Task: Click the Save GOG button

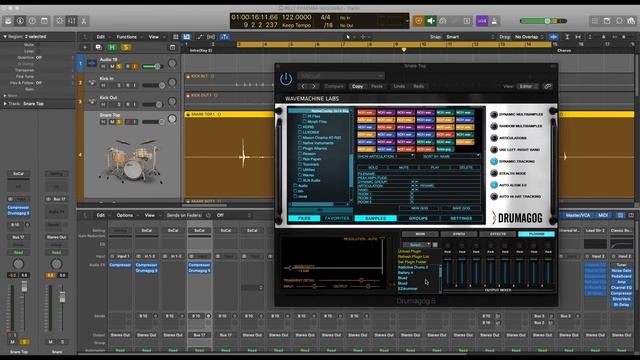Action: [461, 208]
